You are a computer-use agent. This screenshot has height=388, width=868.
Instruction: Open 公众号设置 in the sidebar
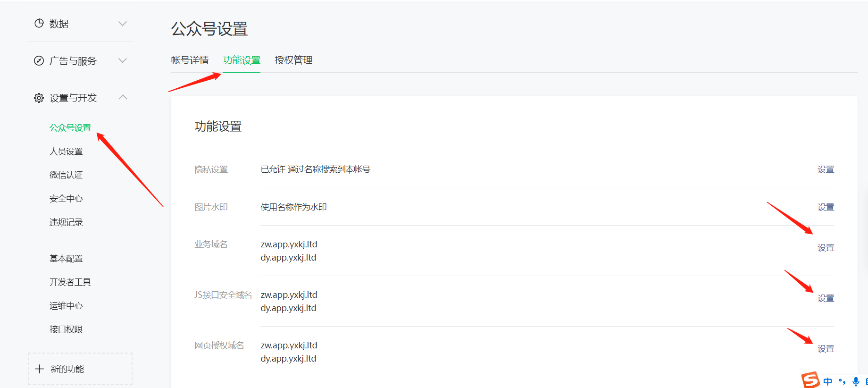70,127
